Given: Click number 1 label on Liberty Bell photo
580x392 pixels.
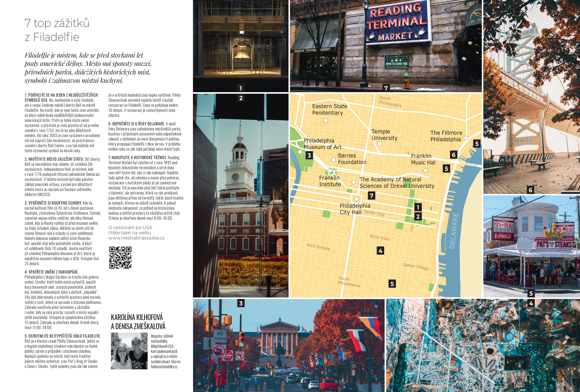Looking at the screenshot, I should [241, 88].
